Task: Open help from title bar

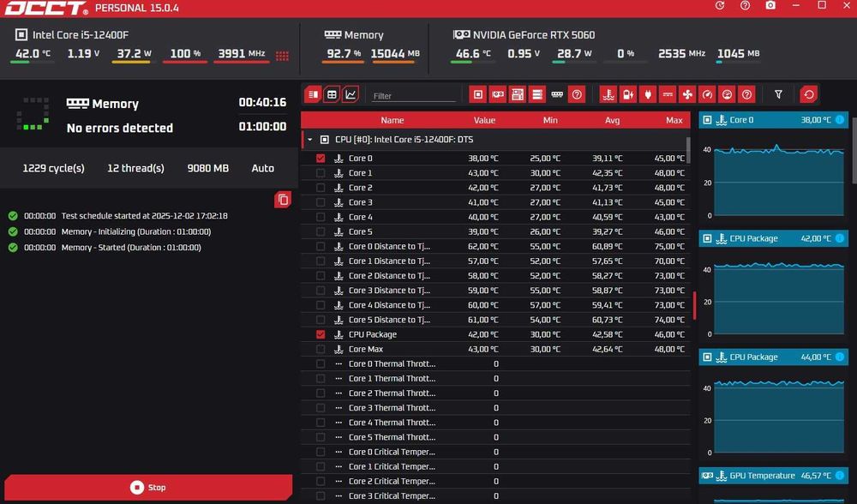Action: click(x=745, y=5)
